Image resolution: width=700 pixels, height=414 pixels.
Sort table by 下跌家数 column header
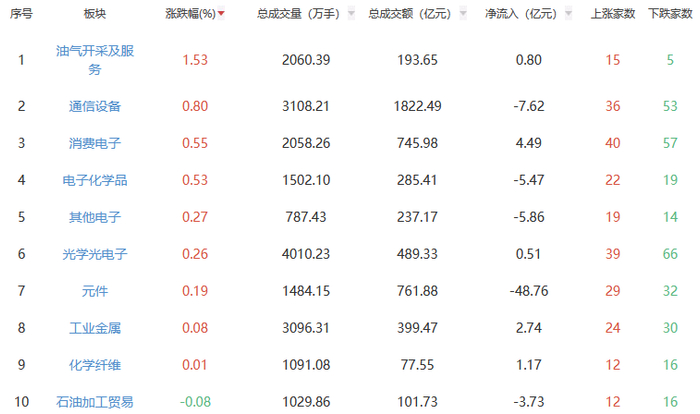coord(669,15)
